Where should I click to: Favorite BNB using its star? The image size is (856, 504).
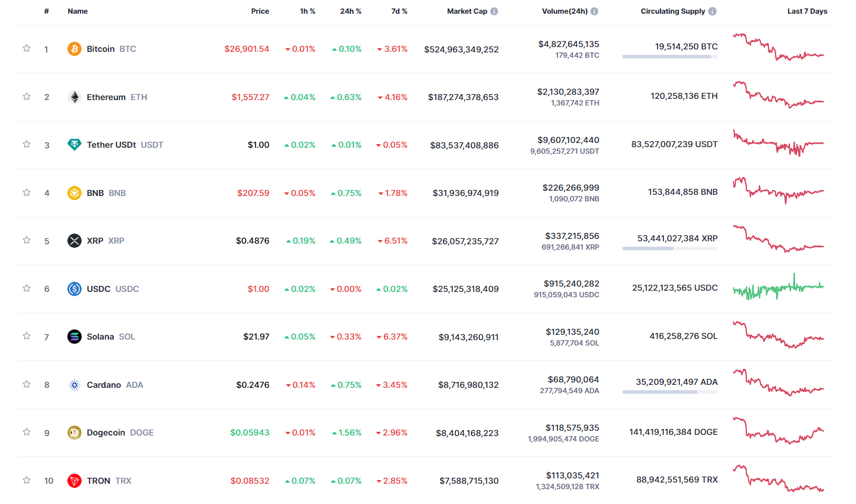(27, 192)
